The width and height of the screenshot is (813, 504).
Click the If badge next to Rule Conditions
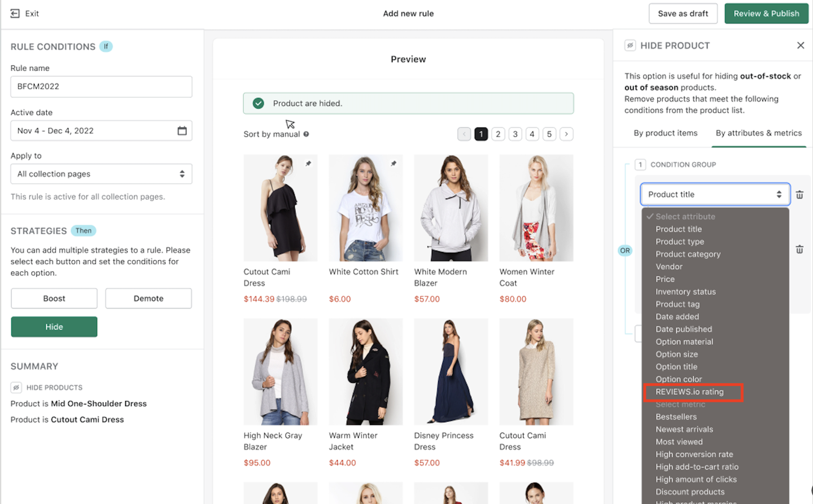pyautogui.click(x=106, y=46)
